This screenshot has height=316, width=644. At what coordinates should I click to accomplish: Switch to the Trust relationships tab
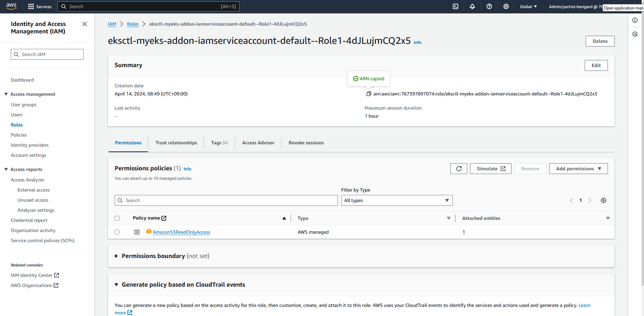(176, 143)
